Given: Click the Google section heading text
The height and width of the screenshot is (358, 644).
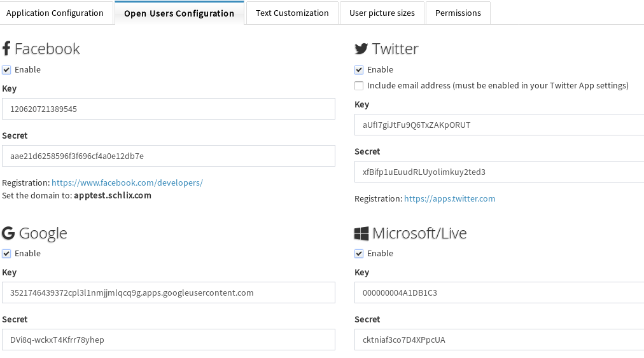Looking at the screenshot, I should 43,233.
